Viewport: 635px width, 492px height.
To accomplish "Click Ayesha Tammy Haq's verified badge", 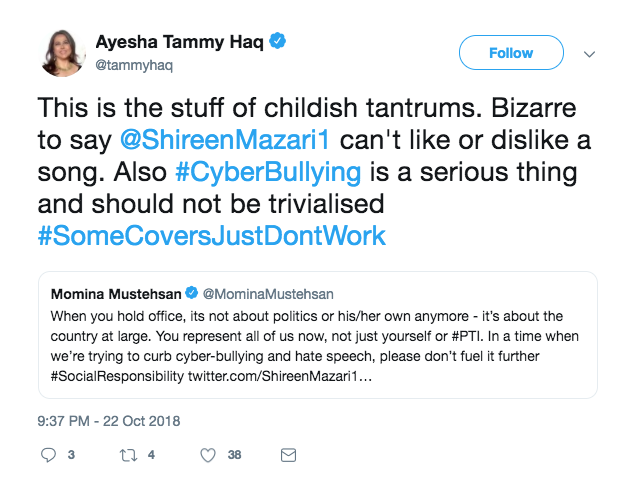I will click(x=283, y=42).
